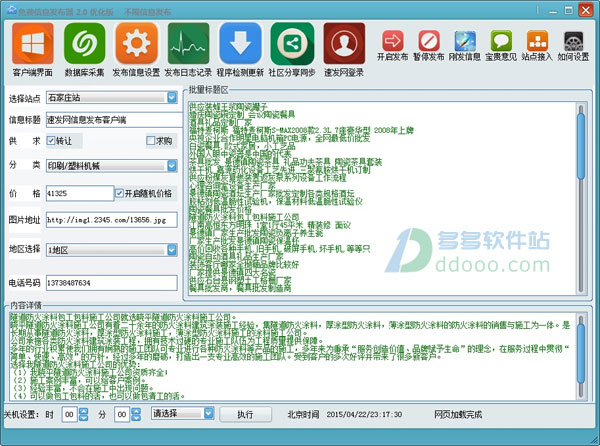Expand the 地区选择 region dropdown
The width and height of the screenshot is (600, 446).
[171, 246]
